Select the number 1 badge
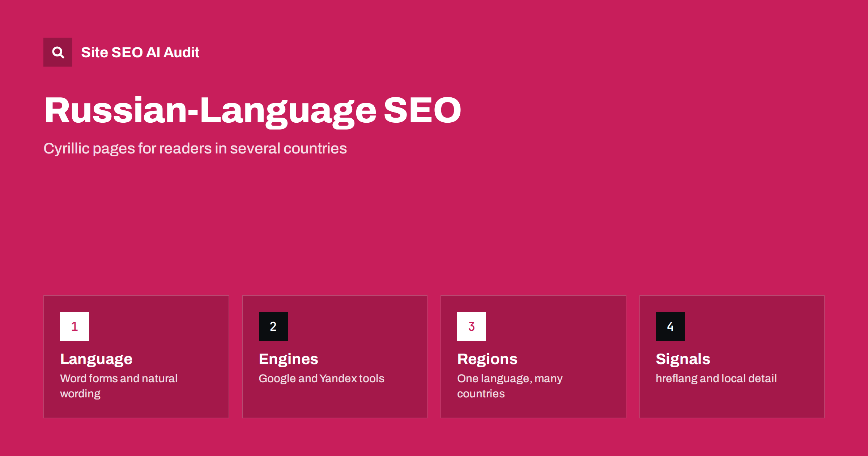Viewport: 868px width, 456px height. tap(75, 326)
